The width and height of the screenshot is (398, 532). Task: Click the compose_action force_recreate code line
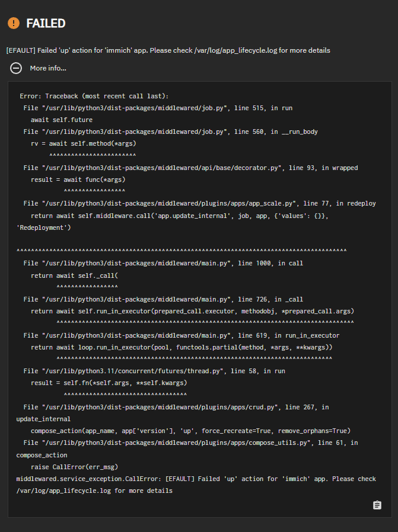(x=190, y=431)
